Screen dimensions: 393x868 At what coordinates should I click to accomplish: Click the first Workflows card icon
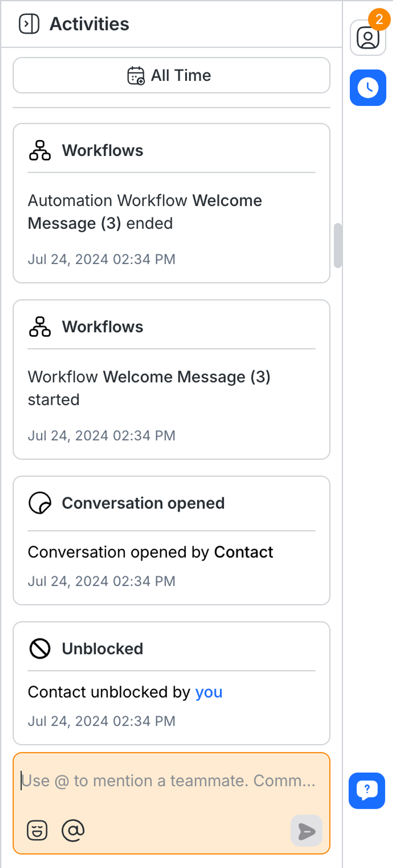click(40, 150)
